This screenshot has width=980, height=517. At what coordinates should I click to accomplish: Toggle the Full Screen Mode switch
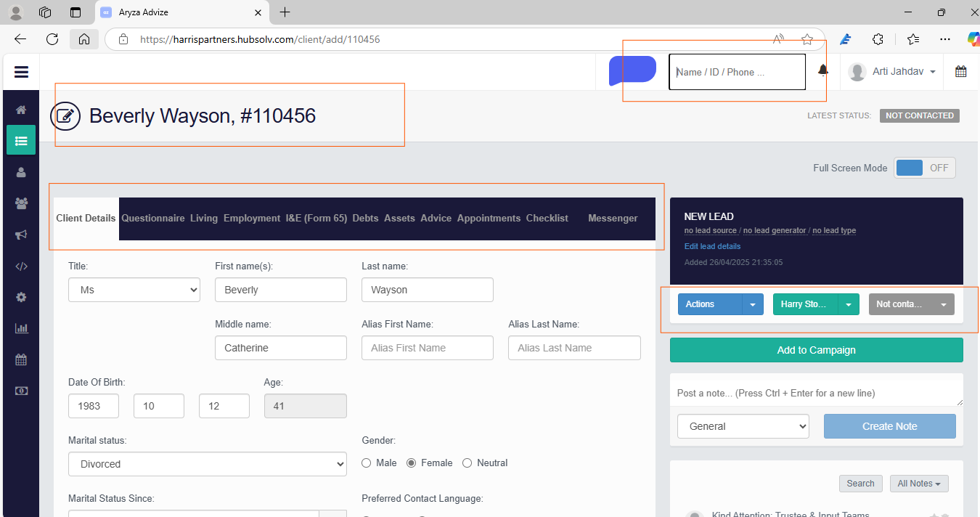(x=925, y=168)
